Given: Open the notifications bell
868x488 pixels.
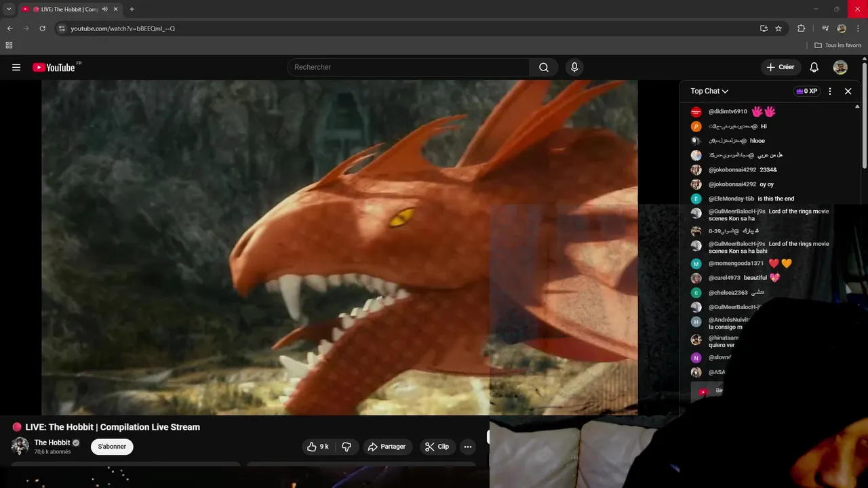Looking at the screenshot, I should pos(814,67).
